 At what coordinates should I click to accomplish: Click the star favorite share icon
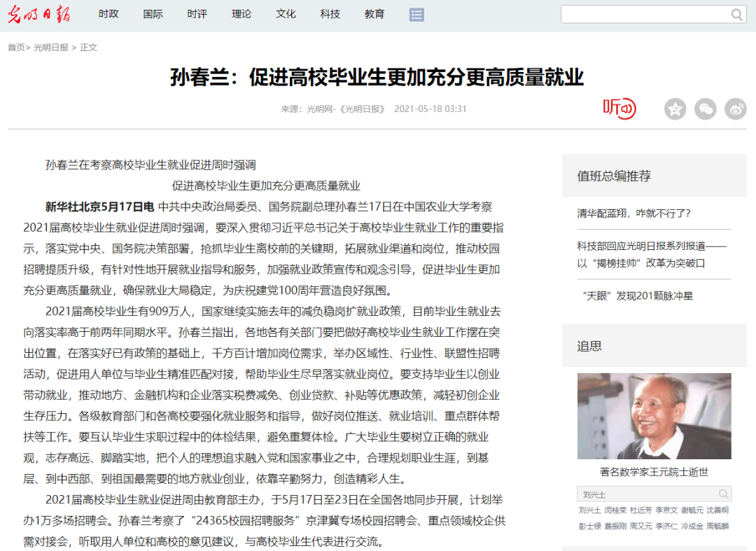point(675,109)
